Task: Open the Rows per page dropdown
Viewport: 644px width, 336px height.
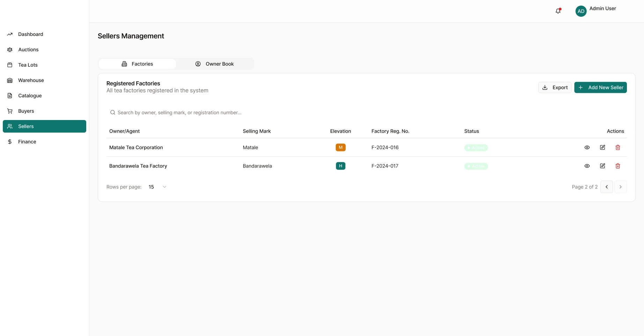Action: coord(157,187)
